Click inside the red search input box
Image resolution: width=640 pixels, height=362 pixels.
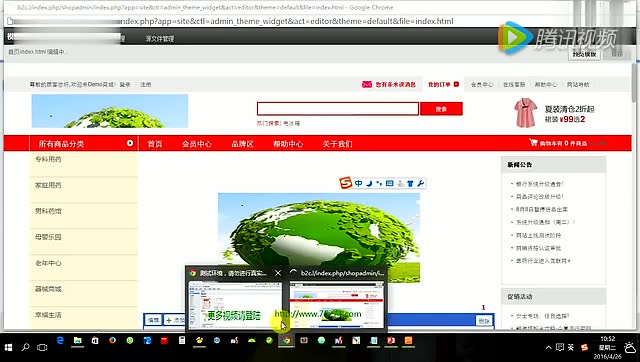338,109
